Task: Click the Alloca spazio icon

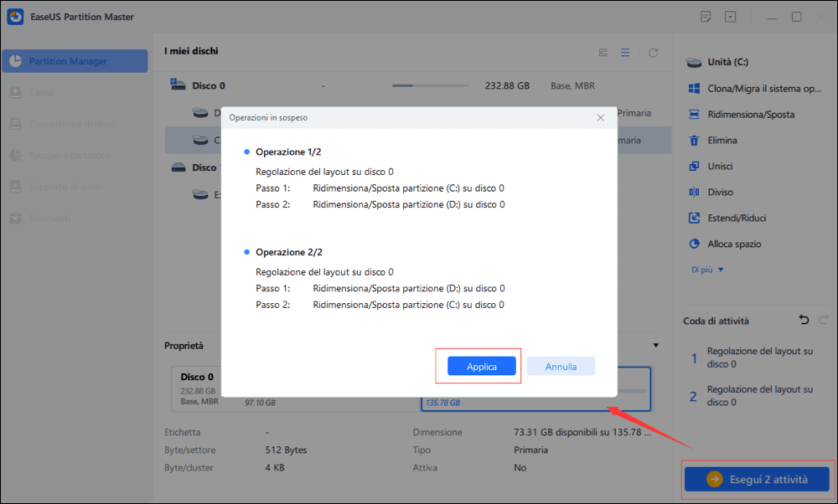Action: click(694, 244)
